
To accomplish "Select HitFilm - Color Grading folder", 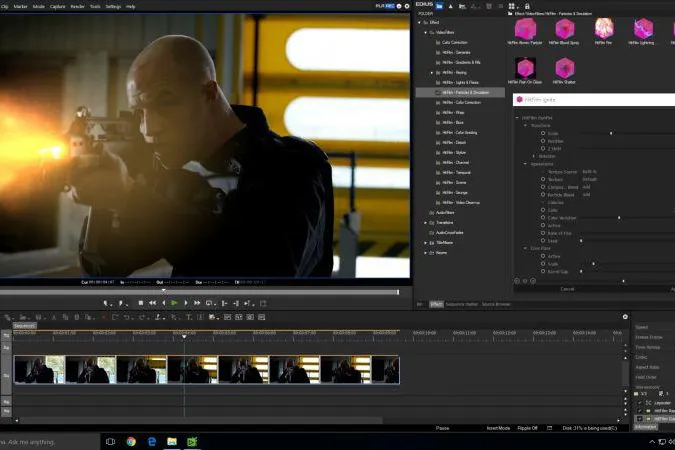I will (x=459, y=133).
